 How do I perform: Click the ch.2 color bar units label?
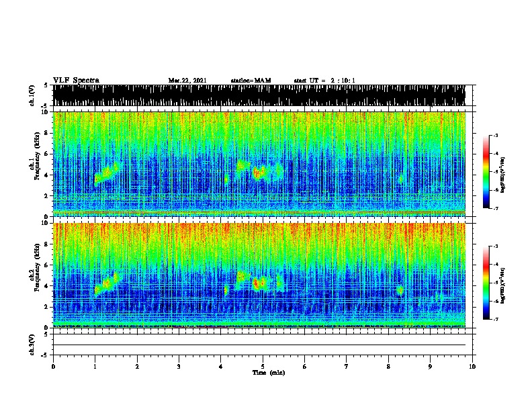(x=503, y=285)
